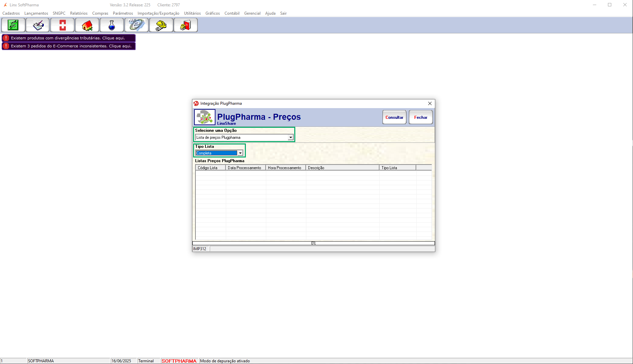
Task: Click the yellow hard hat toolbar icon
Action: [x=161, y=25]
